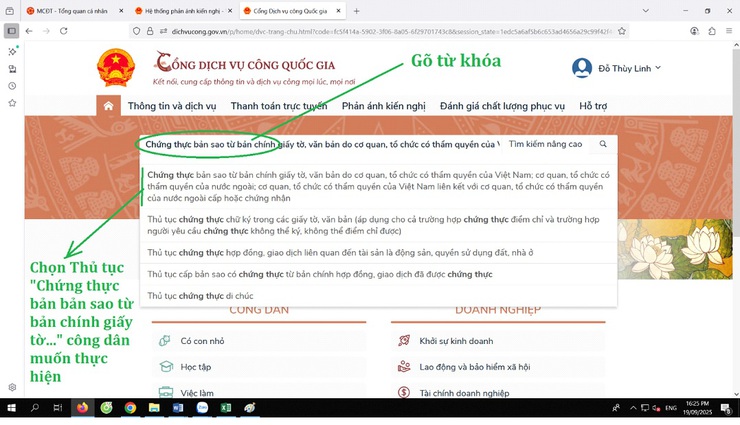Open Firefox extensions puzzle icon
Viewport: 740px width, 425px height.
pyautogui.click(x=712, y=31)
